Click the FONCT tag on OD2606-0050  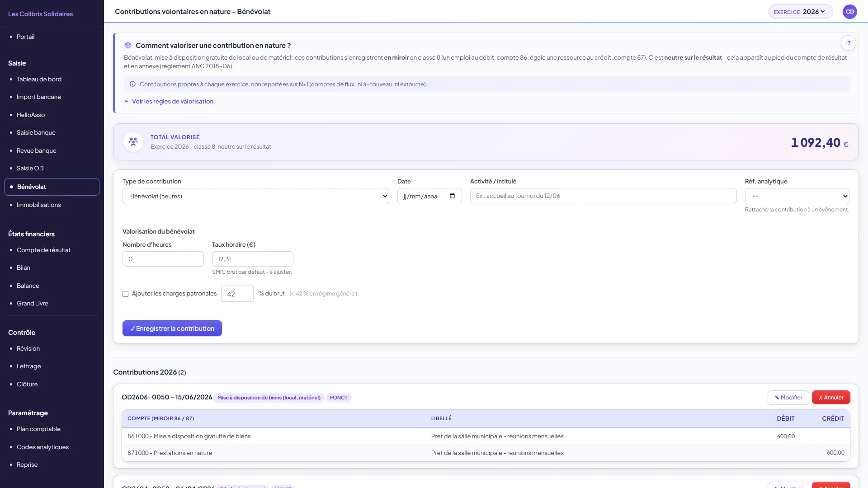[339, 398]
